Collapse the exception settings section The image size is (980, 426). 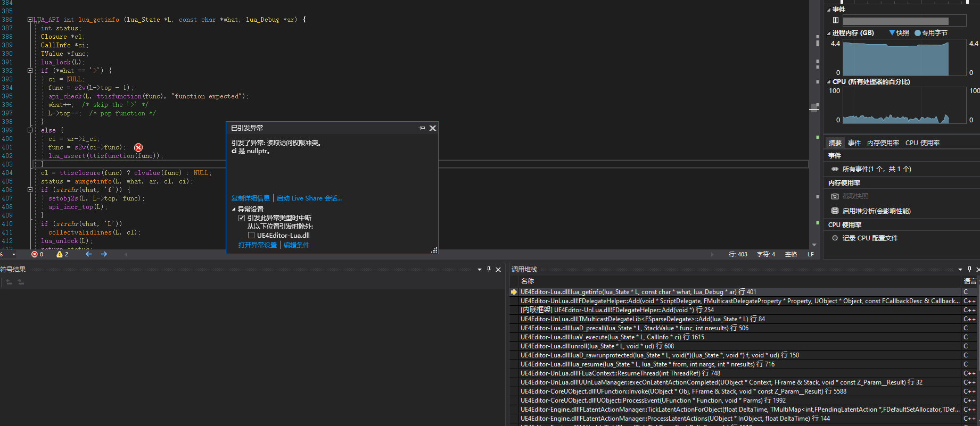coord(234,210)
